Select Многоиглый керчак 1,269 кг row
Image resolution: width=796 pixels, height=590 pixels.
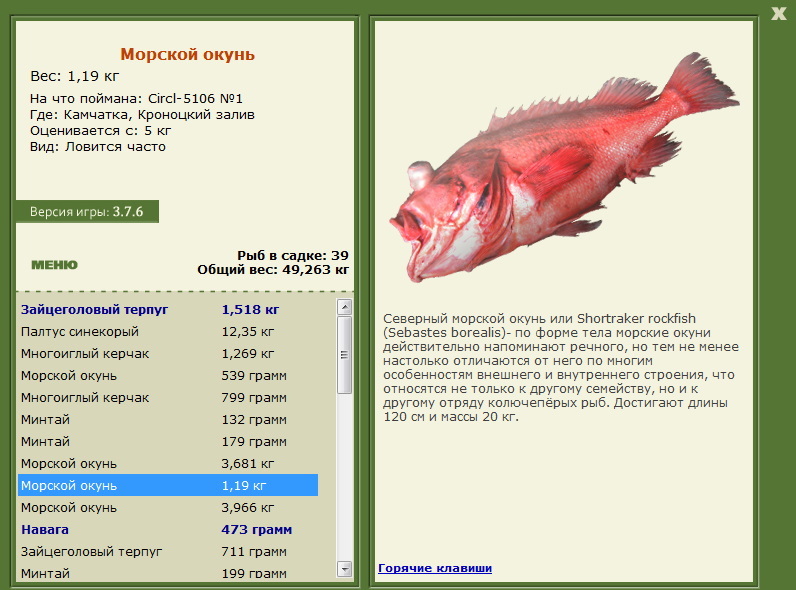168,353
